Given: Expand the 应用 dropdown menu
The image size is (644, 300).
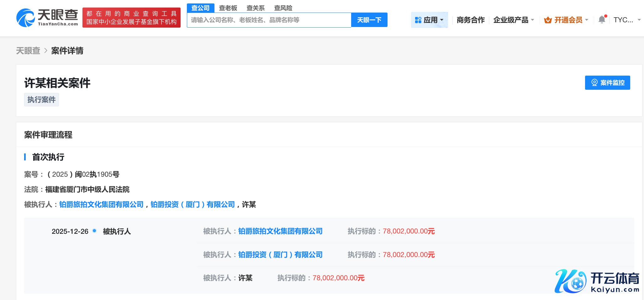Looking at the screenshot, I should tap(442, 20).
